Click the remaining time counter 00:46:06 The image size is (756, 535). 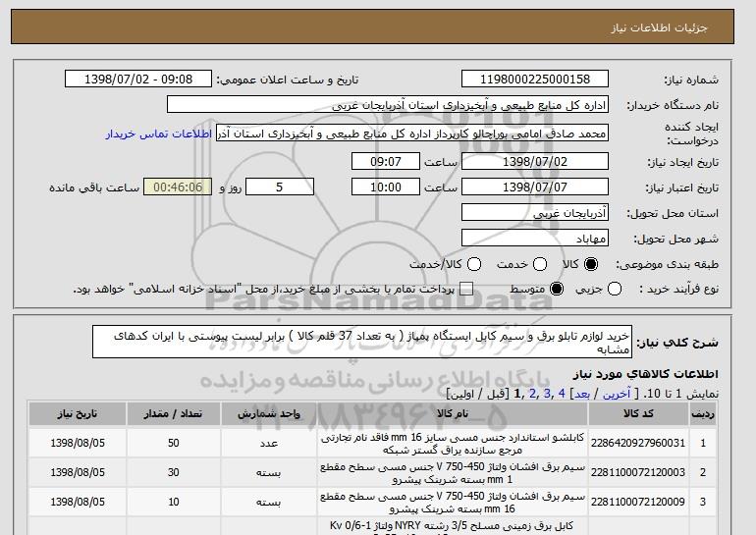click(x=178, y=187)
